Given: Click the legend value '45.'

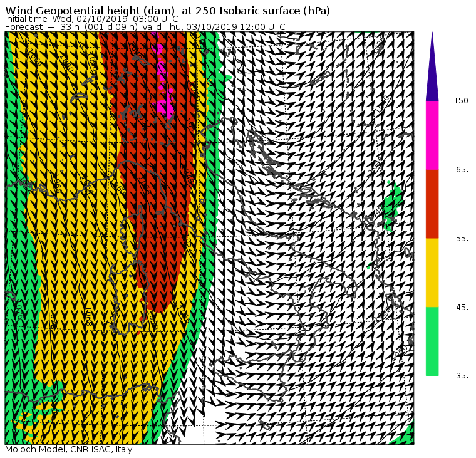Looking at the screenshot, I should 462,308.
